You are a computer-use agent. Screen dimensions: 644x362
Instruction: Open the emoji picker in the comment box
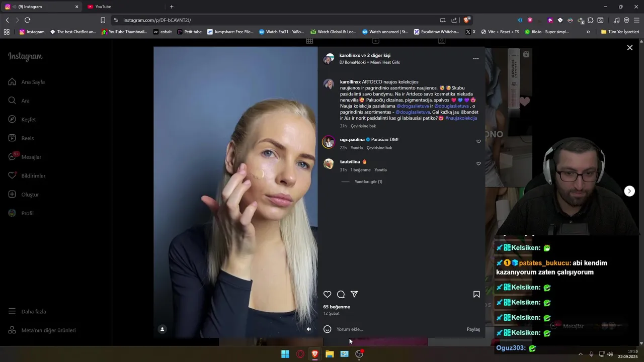tap(328, 329)
